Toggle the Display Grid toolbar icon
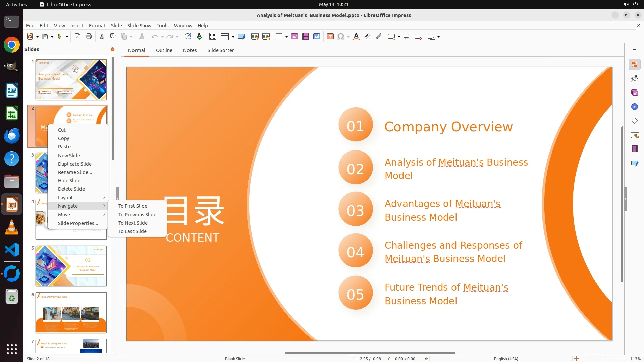Image resolution: width=644 pixels, height=362 pixels. 212,37
